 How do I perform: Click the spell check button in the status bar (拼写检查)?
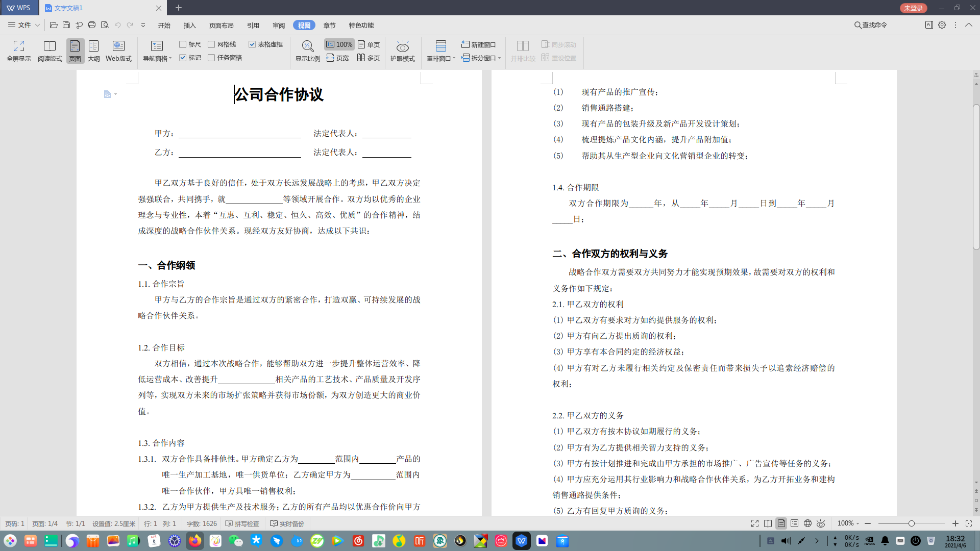point(242,523)
